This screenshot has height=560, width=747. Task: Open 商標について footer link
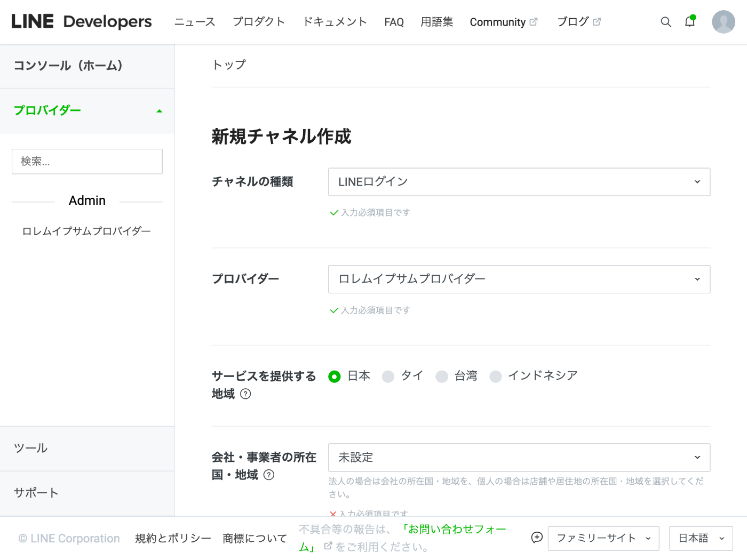255,538
